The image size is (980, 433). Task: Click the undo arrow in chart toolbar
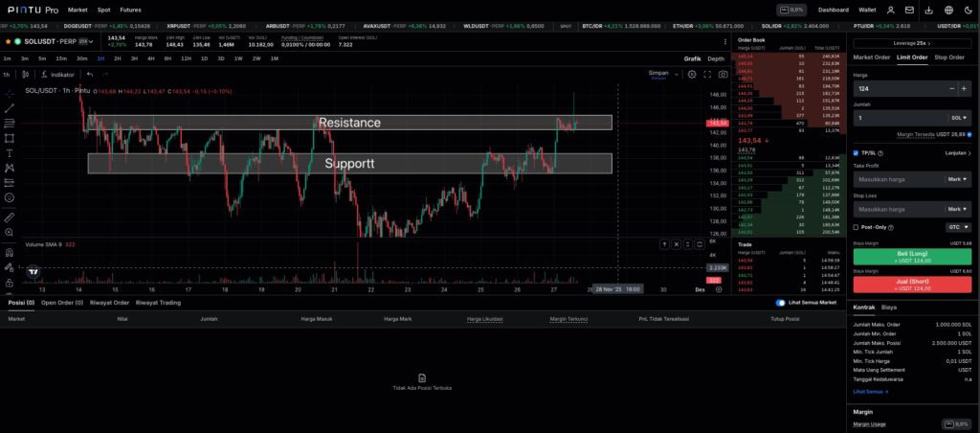coord(91,74)
